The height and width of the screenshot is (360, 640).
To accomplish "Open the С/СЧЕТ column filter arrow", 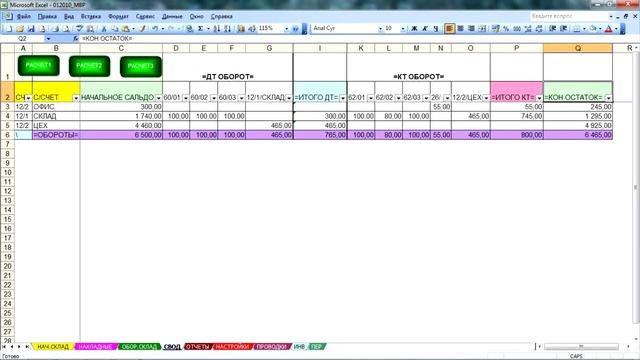I will point(76,98).
